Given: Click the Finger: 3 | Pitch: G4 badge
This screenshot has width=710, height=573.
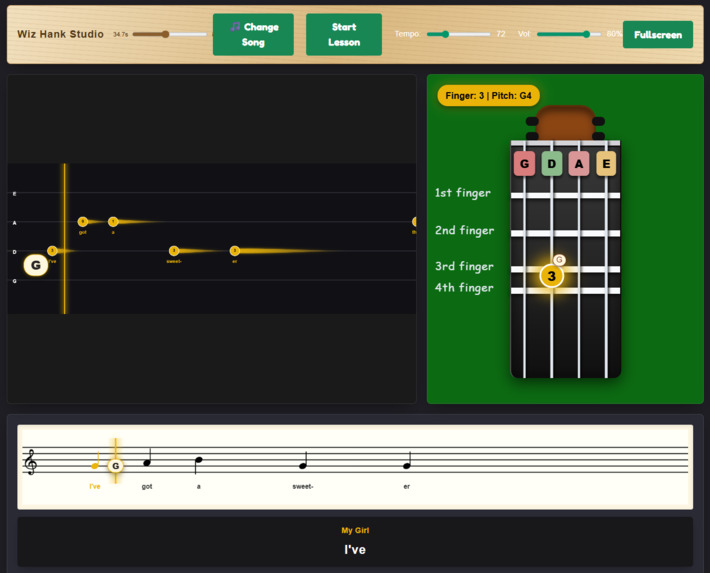Looking at the screenshot, I should (488, 96).
